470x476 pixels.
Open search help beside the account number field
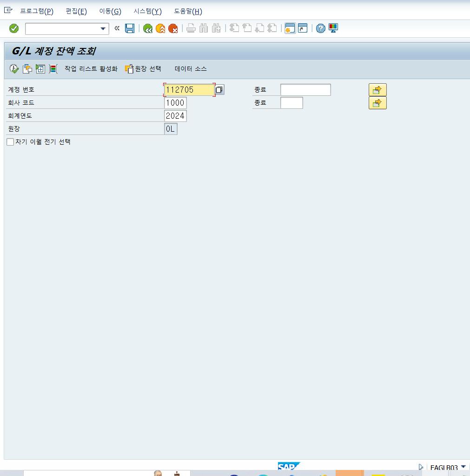click(219, 90)
